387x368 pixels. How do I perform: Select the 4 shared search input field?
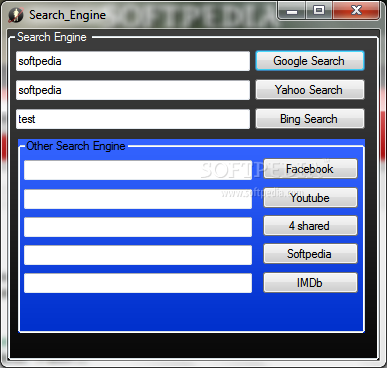pos(138,227)
